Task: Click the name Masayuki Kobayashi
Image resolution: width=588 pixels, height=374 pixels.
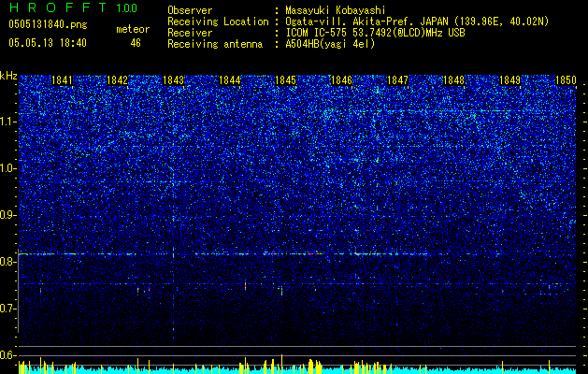Action: coord(336,11)
